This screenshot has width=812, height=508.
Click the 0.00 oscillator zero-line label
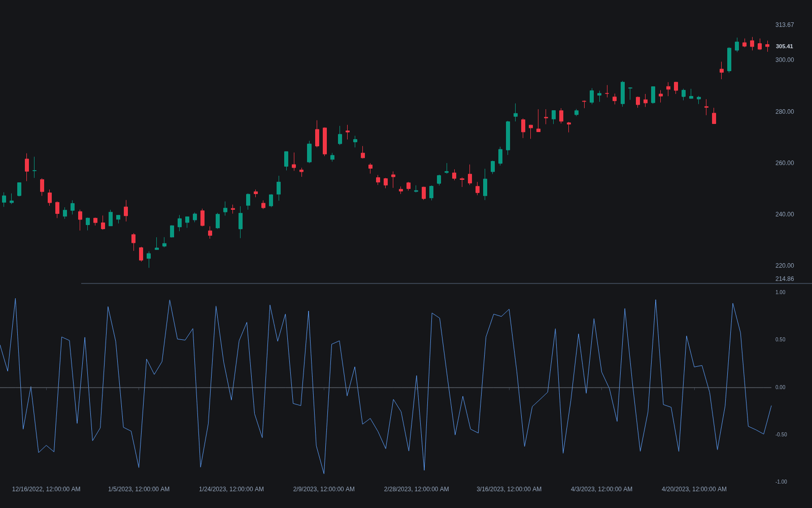(x=780, y=387)
